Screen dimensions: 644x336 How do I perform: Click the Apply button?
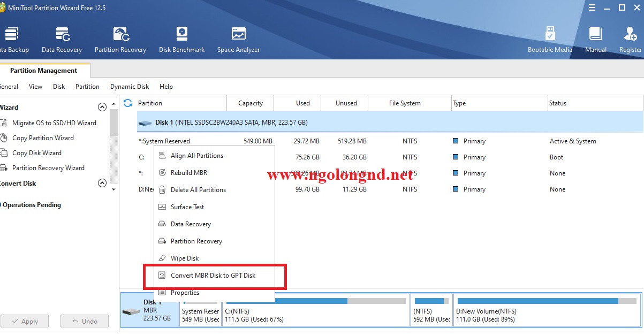[25, 322]
